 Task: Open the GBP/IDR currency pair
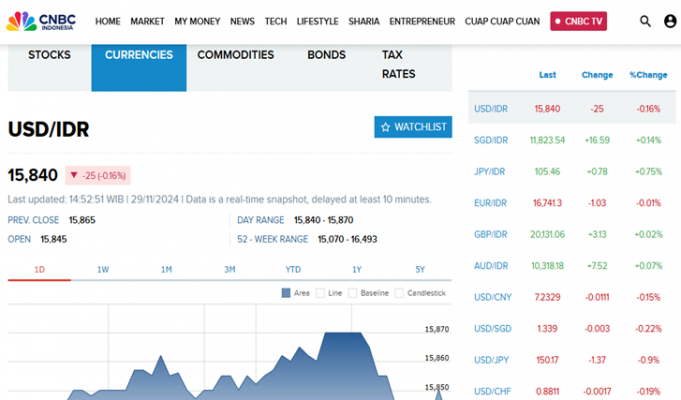coord(491,234)
